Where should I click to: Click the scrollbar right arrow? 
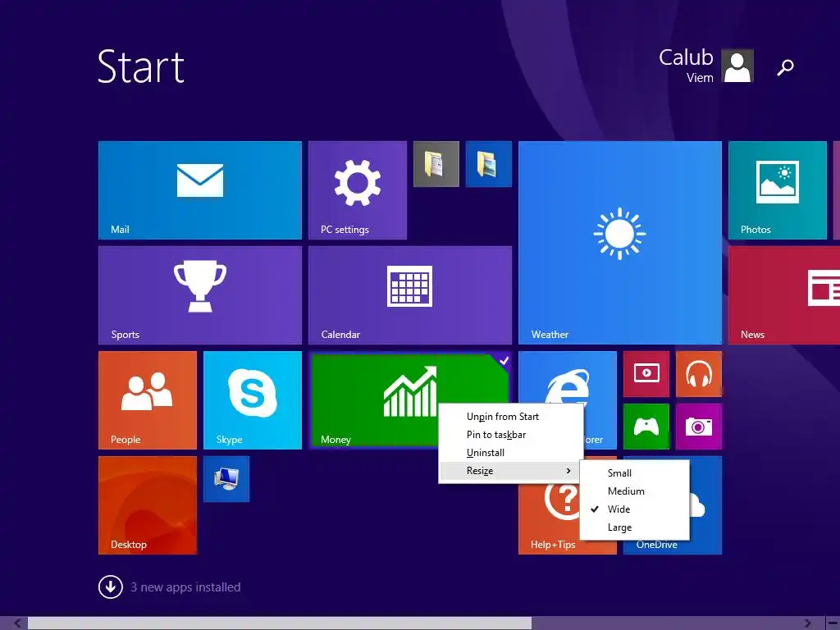coord(808,623)
